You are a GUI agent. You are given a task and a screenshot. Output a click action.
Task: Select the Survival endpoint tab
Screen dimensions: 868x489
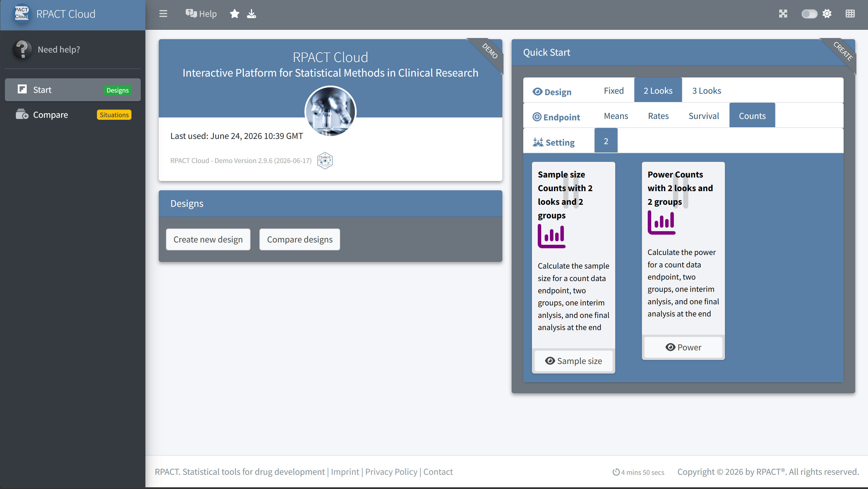point(703,116)
